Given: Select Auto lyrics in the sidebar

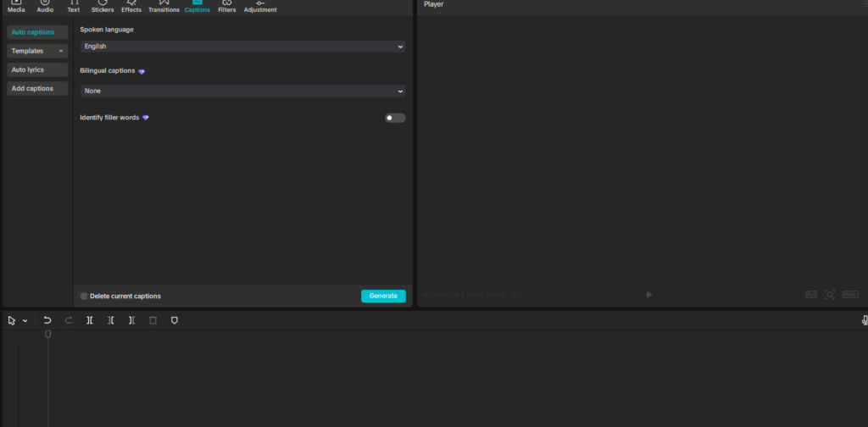Looking at the screenshot, I should click(x=37, y=69).
